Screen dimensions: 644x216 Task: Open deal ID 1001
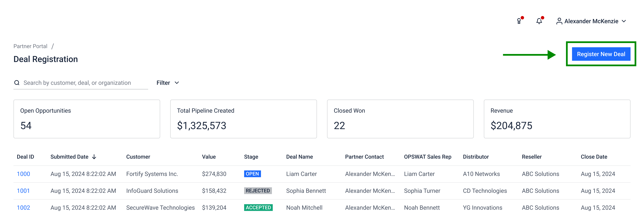(23, 191)
